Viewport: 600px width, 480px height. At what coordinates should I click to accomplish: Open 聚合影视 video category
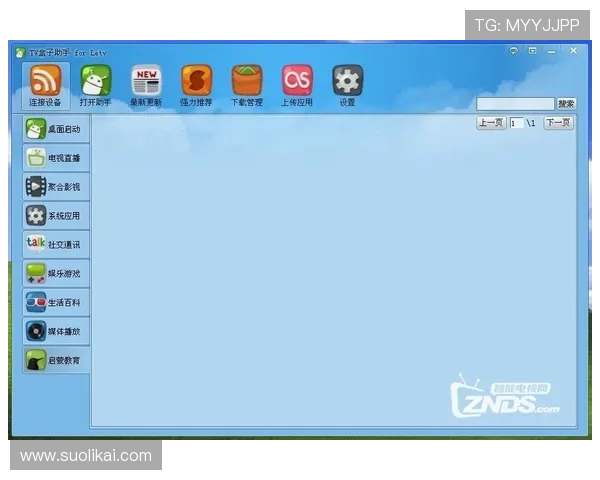coord(56,187)
